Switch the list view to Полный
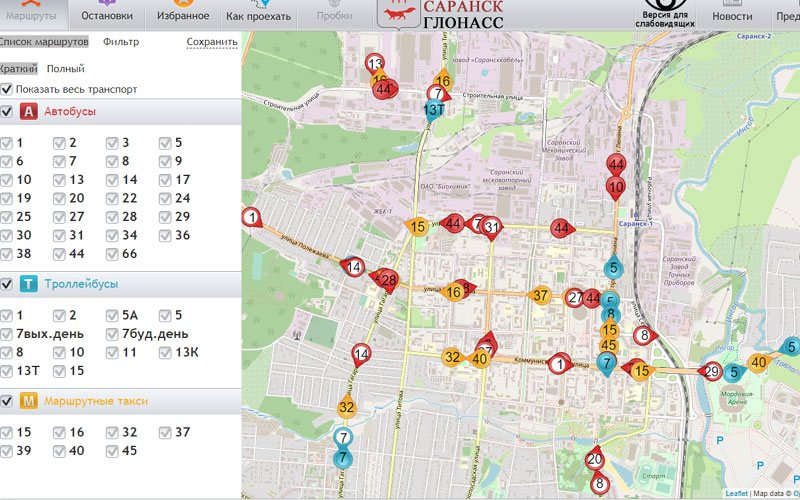The height and width of the screenshot is (500, 800). tap(65, 68)
